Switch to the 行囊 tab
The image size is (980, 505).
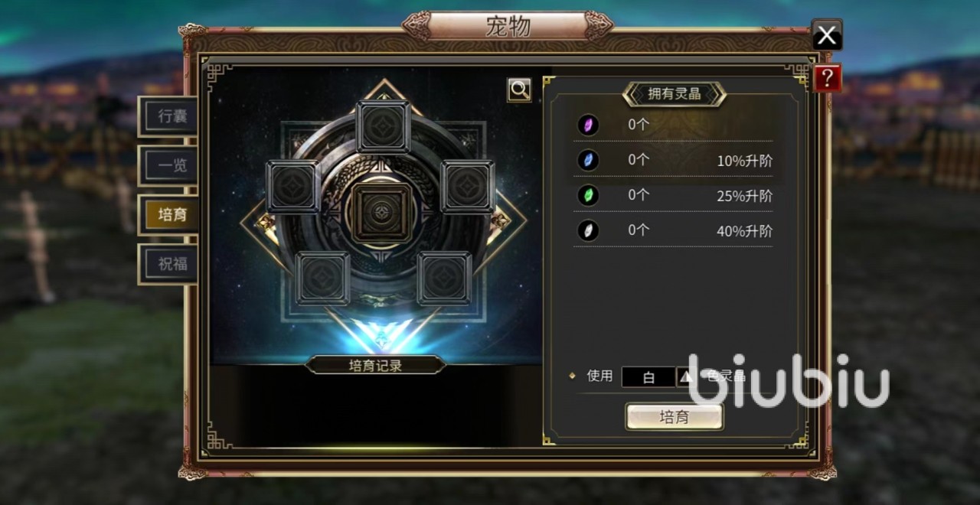point(168,117)
